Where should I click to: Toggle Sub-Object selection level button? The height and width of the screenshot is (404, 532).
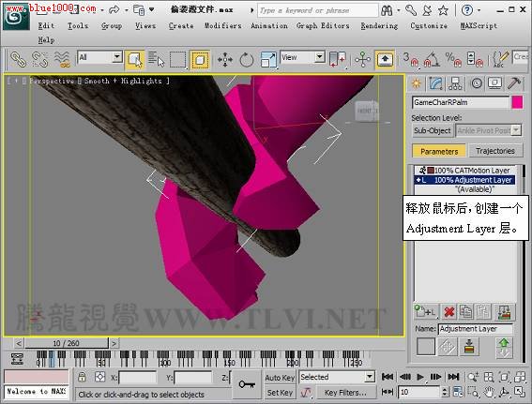tap(433, 130)
